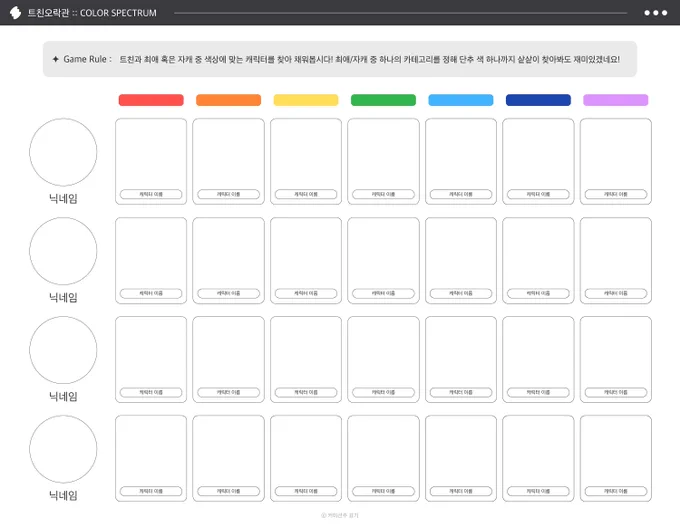Click the first row's character name field under green

(x=383, y=194)
